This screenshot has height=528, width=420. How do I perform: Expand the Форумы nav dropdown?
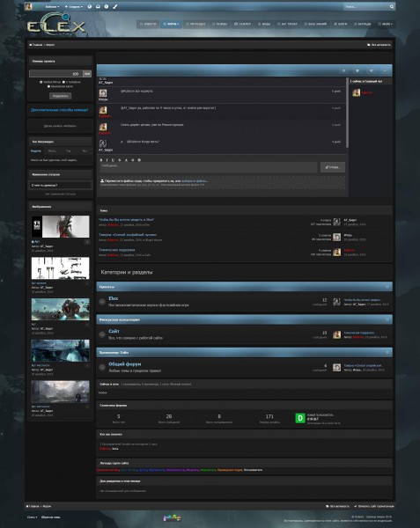[171, 24]
